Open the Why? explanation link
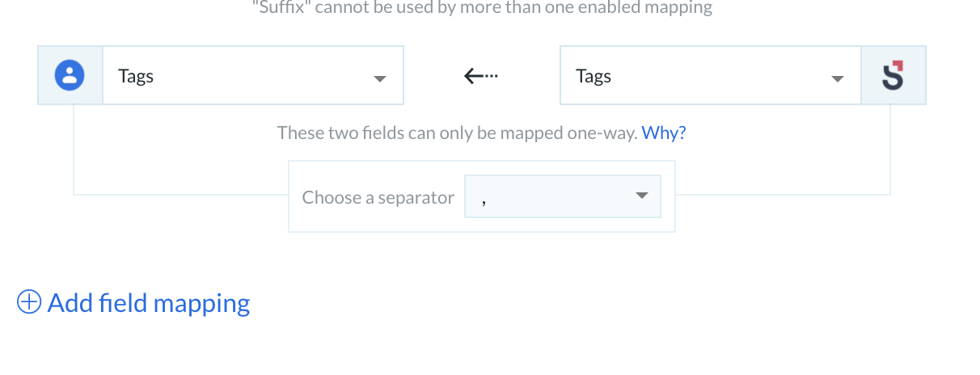This screenshot has width=980, height=375. tap(664, 133)
